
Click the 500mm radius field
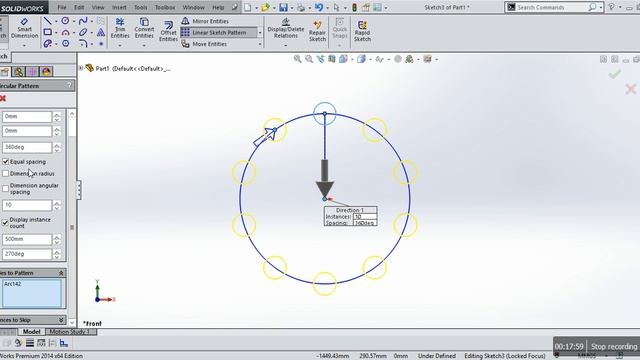point(27,239)
